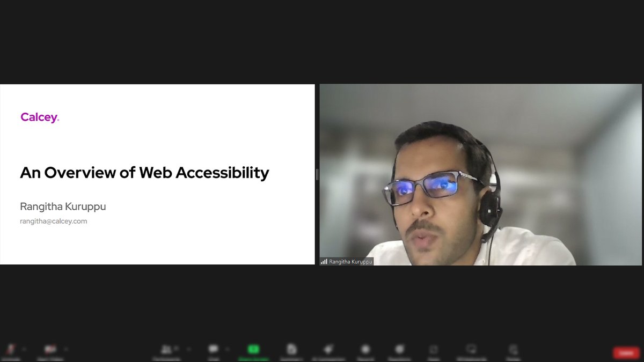The width and height of the screenshot is (644, 362).
Task: Click the signal strength bars on the video tile
Action: point(324,262)
